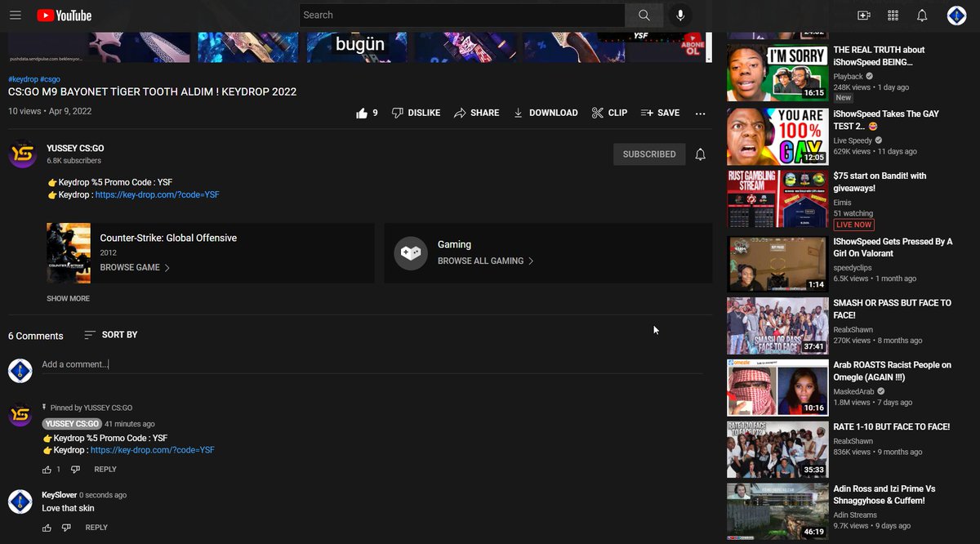
Task: Like KeySlover's comment
Action: coord(47,528)
